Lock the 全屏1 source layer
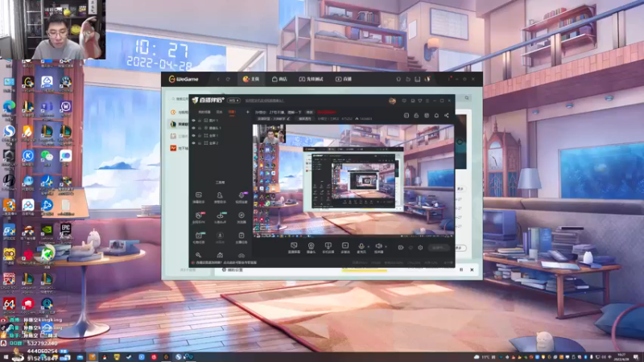 click(200, 135)
